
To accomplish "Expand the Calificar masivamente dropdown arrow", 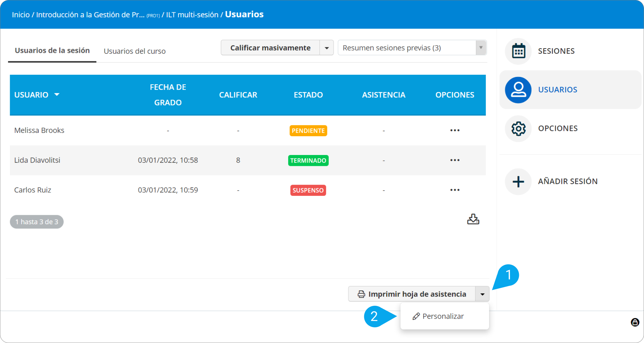I will [326, 48].
